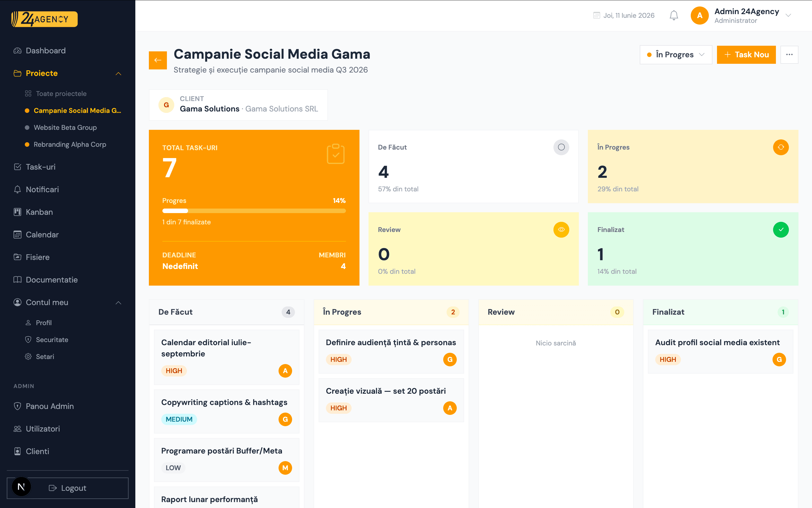
Task: Click assignee avatar G on Audit profil task
Action: pyautogui.click(x=779, y=360)
